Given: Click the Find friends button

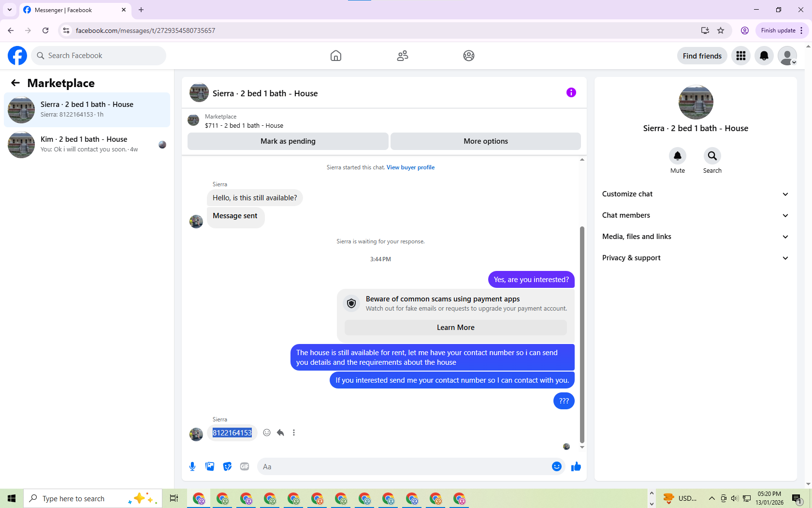Looking at the screenshot, I should tap(702, 56).
